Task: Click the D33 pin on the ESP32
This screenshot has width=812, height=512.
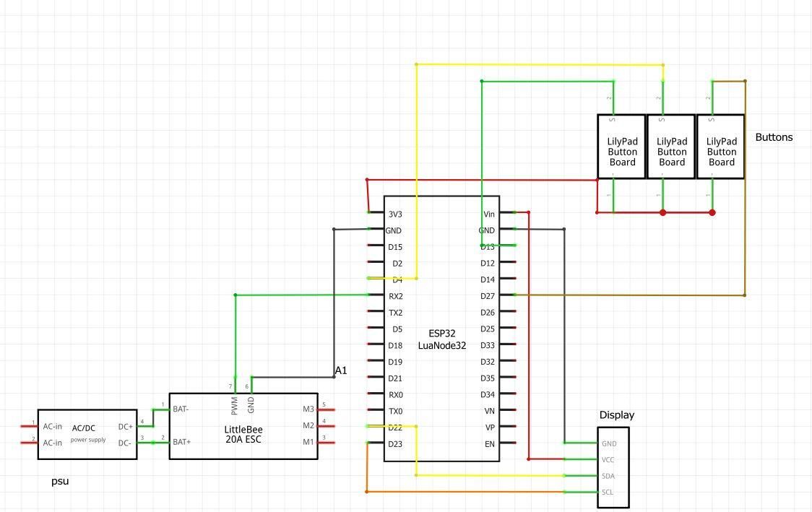Action: (507, 344)
